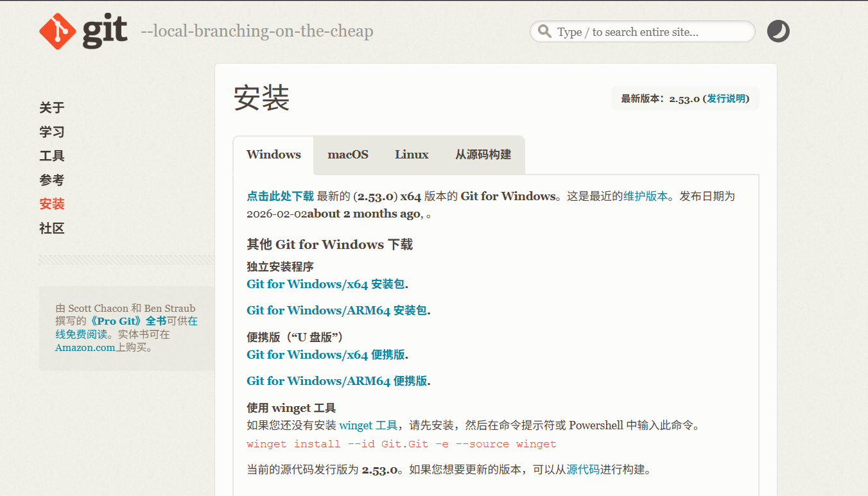868x496 pixels.
Task: Download Git for Windows/ARM64 安装包
Action: tap(337, 311)
